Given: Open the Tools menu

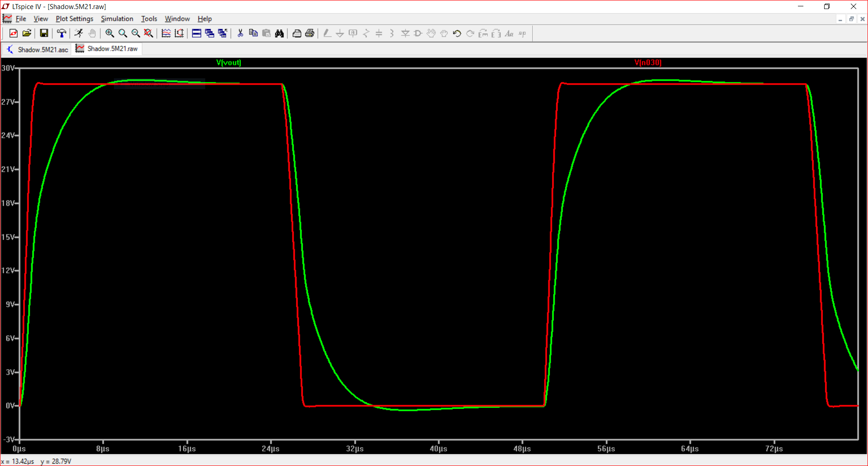Looking at the screenshot, I should 149,19.
